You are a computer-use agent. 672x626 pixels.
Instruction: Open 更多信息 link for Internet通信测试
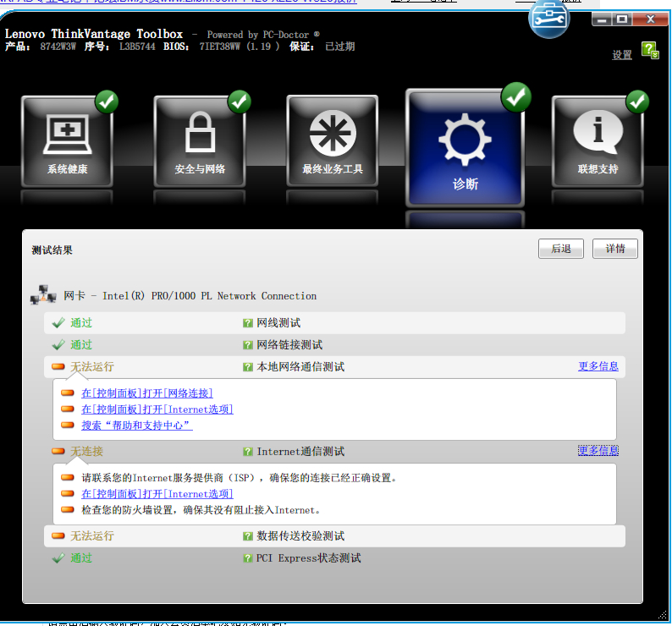tap(598, 451)
